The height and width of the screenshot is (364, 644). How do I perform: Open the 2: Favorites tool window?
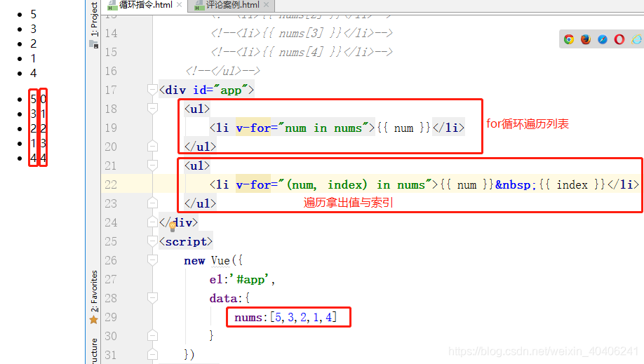(x=94, y=291)
